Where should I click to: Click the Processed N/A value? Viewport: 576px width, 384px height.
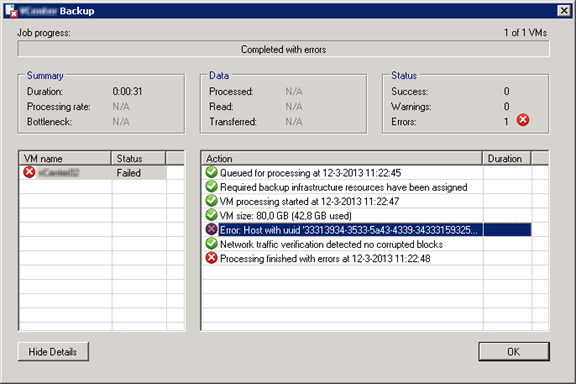click(294, 91)
